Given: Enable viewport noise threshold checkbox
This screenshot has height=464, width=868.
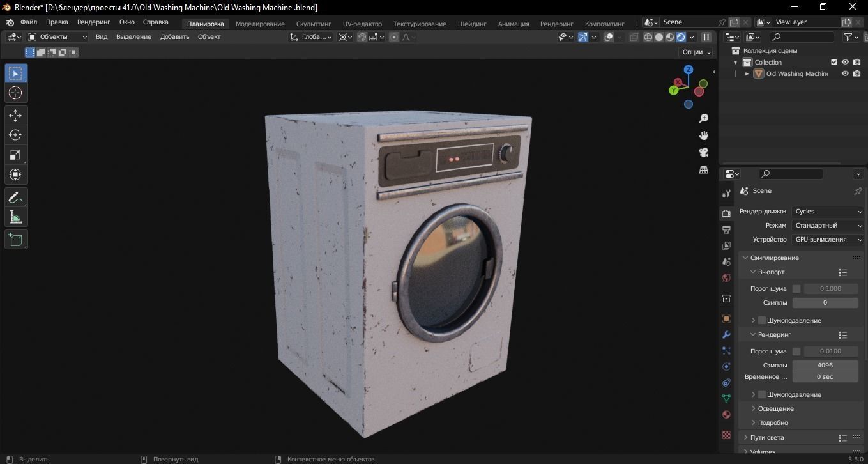Looking at the screenshot, I should [796, 289].
